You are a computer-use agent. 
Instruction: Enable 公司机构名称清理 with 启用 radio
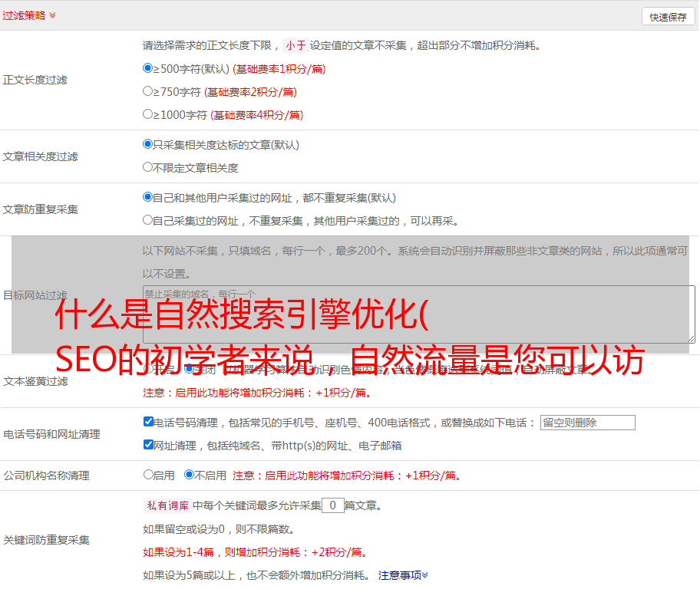pos(149,475)
